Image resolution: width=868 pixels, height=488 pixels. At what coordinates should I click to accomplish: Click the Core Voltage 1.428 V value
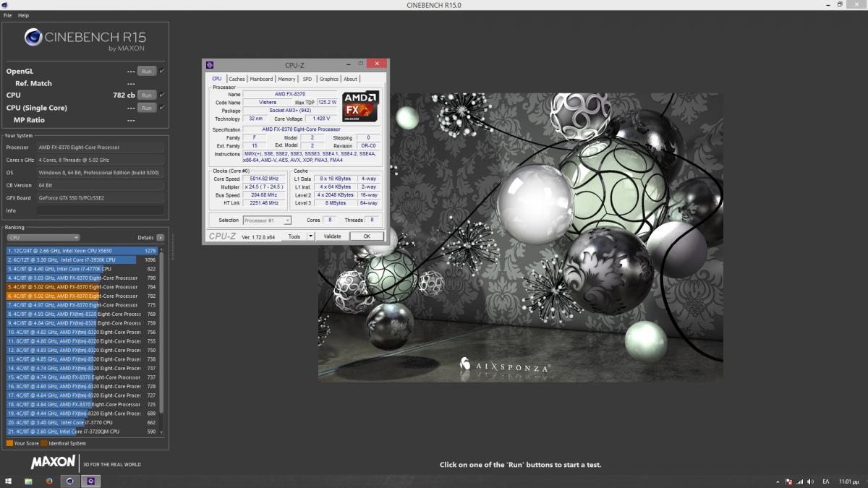pyautogui.click(x=321, y=119)
